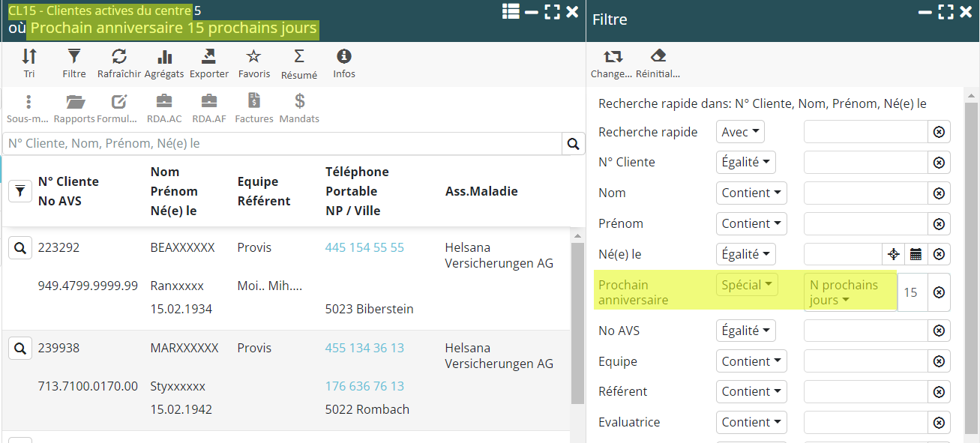Screen dimensions: 980x443
Task: Toggle the column filter funnel button
Action: pos(20,191)
